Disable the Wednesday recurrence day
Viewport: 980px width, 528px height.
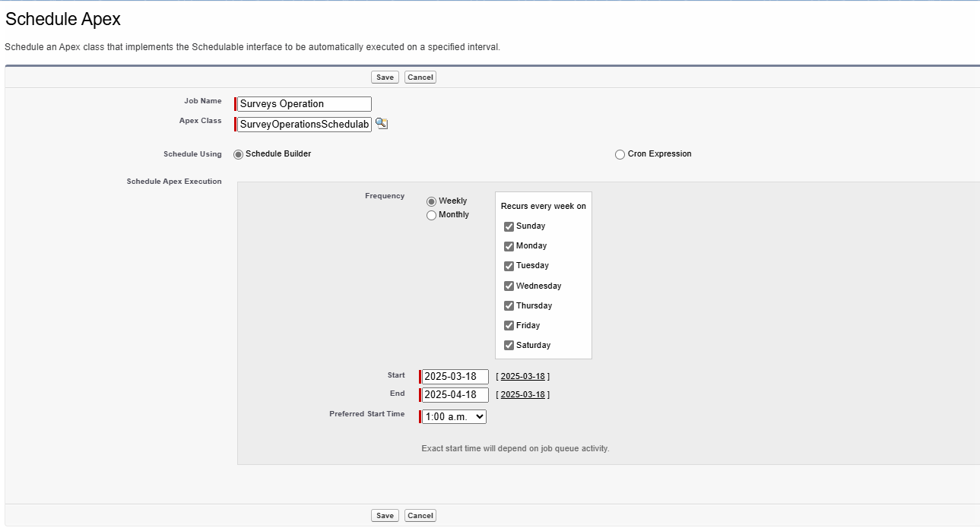click(x=508, y=286)
